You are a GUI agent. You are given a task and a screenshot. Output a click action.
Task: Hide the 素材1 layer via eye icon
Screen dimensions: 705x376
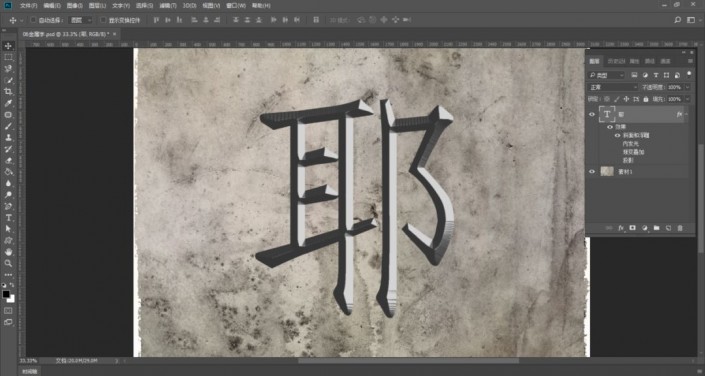pos(592,171)
